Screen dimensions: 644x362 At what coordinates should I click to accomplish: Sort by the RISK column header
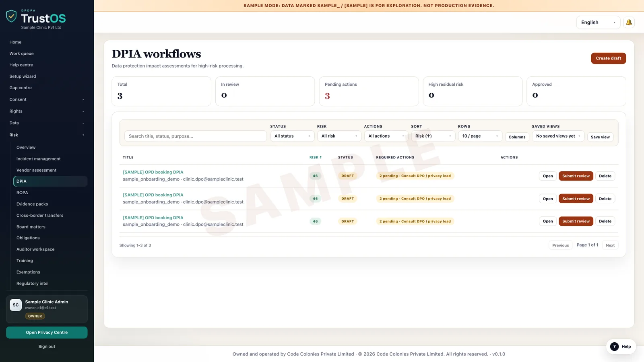[316, 157]
